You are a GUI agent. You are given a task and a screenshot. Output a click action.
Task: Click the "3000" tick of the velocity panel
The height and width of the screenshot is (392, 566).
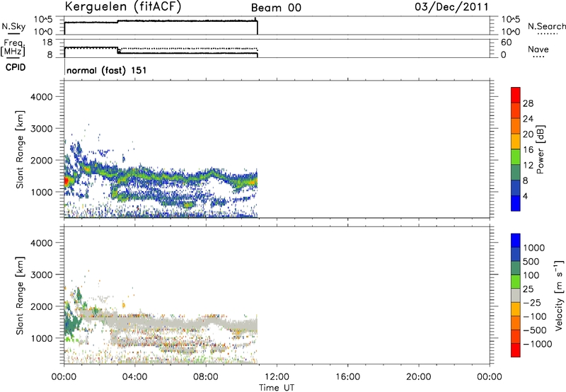[42, 275]
